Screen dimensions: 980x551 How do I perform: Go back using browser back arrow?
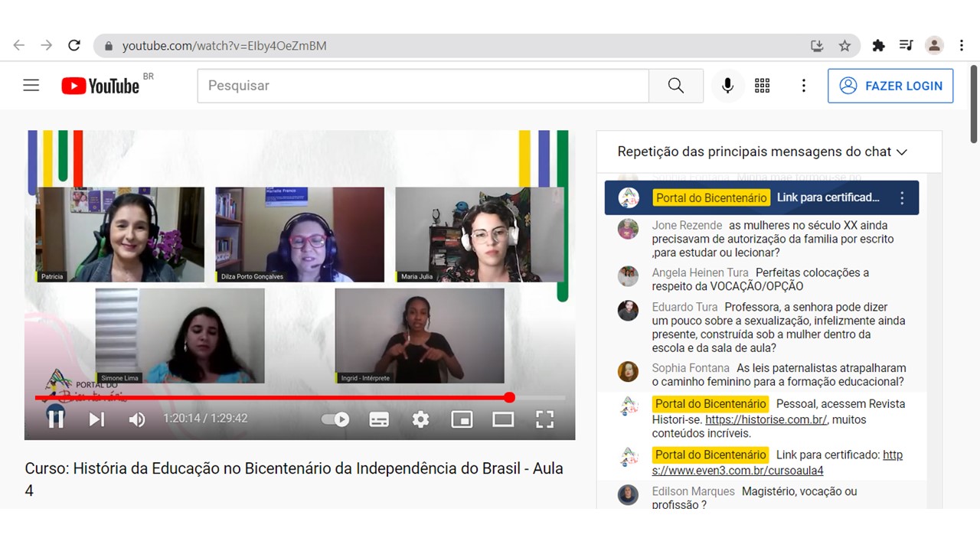tap(19, 46)
